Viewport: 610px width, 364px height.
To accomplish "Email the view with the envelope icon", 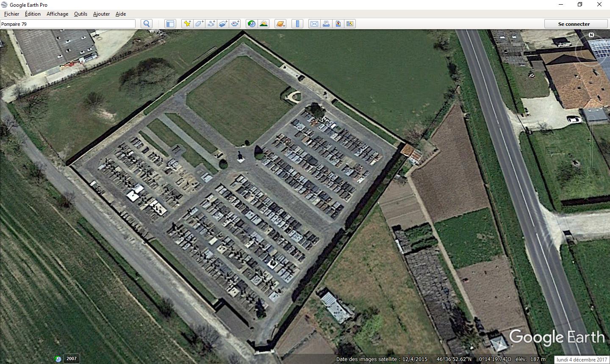I will click(x=314, y=24).
